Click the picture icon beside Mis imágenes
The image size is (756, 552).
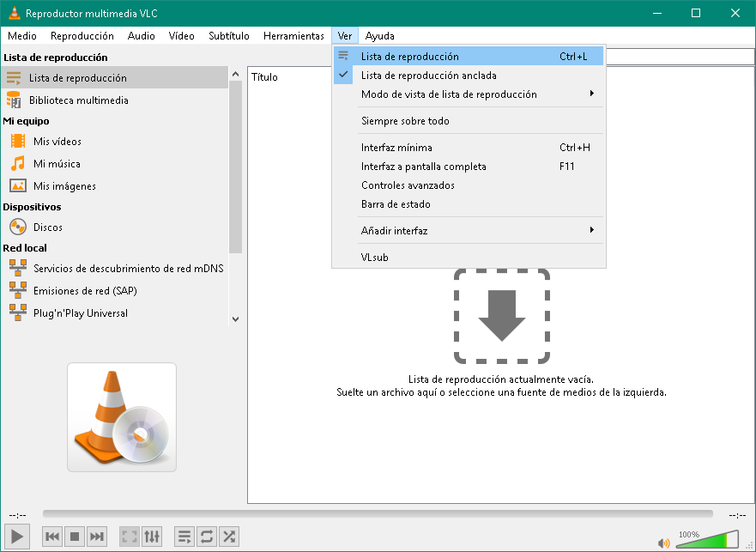[x=18, y=185]
